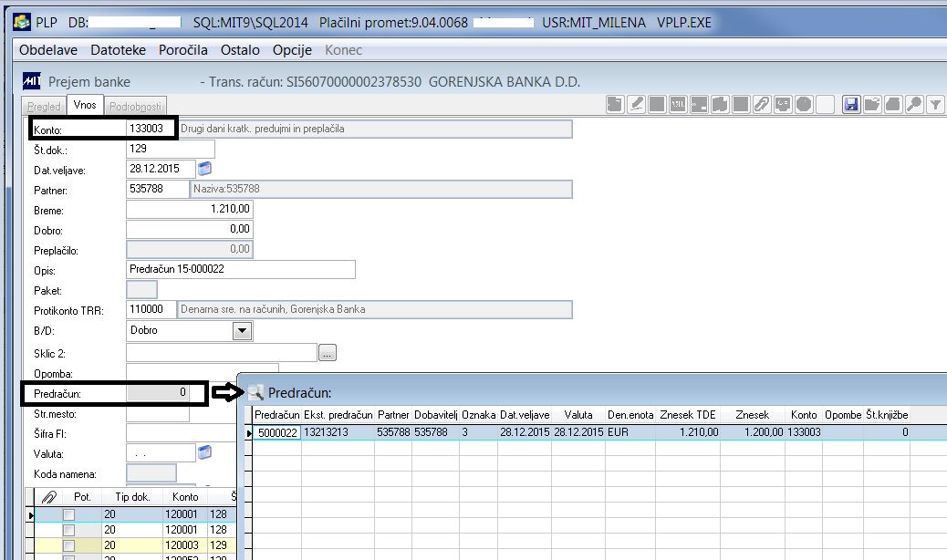The image size is (947, 560).
Task: Click the Konec menu item
Action: pyautogui.click(x=343, y=50)
